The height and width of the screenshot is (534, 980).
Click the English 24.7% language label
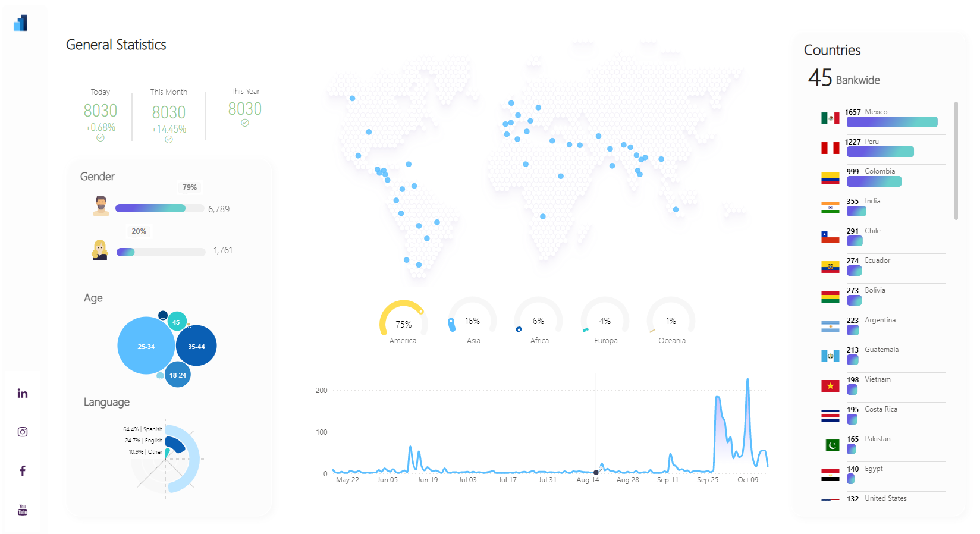143,440
